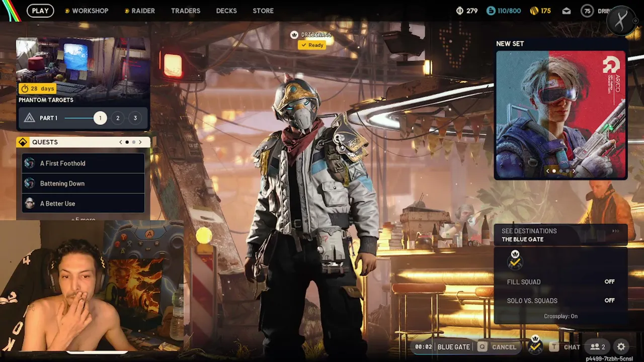Show previous New Set banner arrow
This screenshot has height=362, width=644.
coord(548,171)
